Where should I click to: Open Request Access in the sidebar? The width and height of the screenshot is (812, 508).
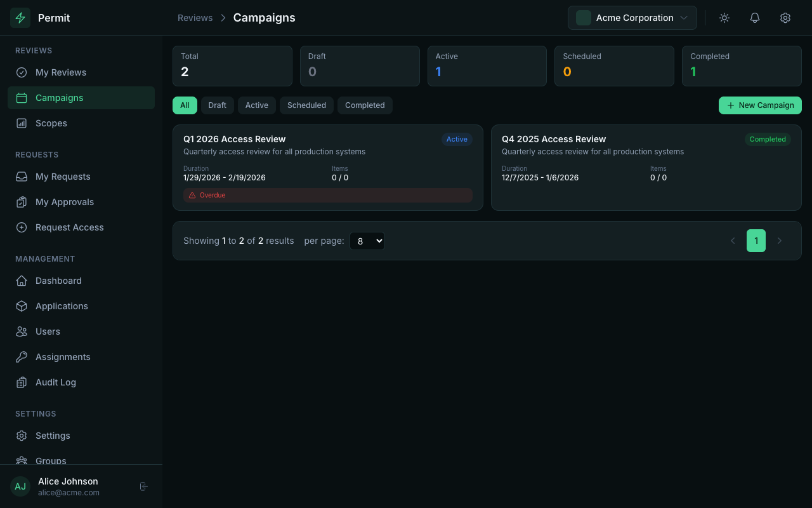pos(69,227)
